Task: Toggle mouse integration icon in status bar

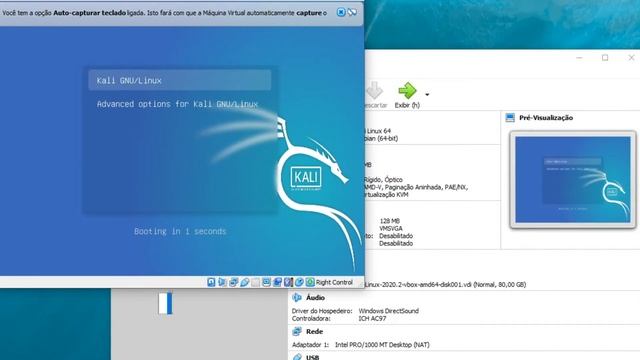Action: [x=299, y=282]
